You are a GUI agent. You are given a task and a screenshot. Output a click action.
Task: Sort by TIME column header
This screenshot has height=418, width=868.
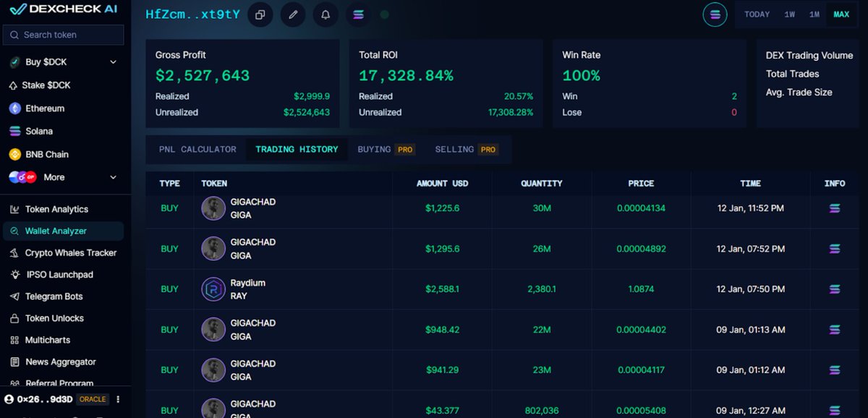coord(750,184)
